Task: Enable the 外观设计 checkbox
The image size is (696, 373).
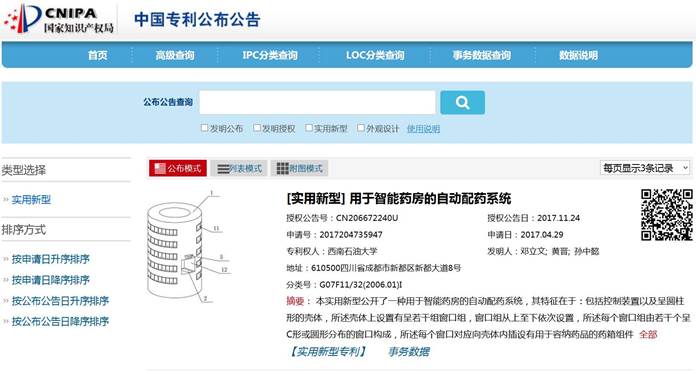Action: 361,128
